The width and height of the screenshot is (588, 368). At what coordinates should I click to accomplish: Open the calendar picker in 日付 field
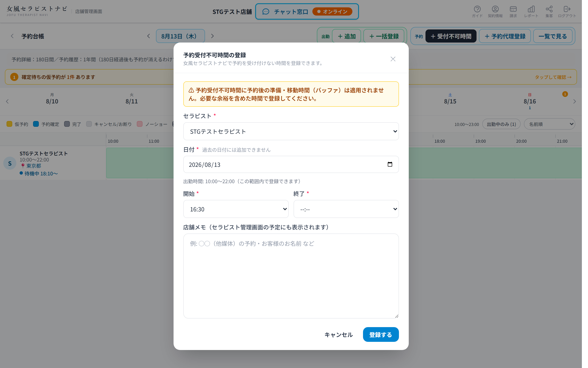(x=390, y=164)
